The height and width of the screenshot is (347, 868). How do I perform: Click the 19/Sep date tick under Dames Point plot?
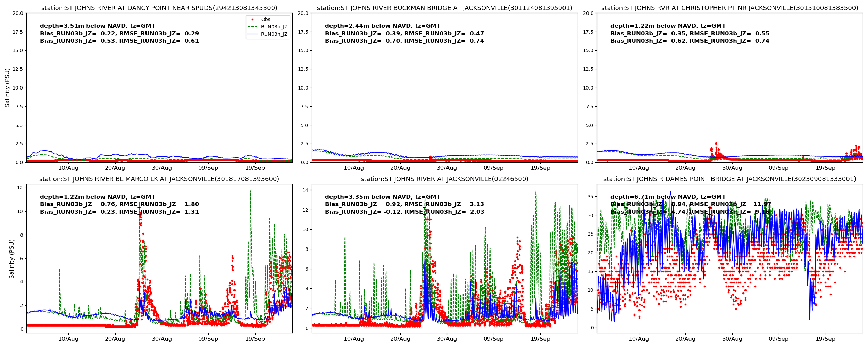tap(825, 339)
